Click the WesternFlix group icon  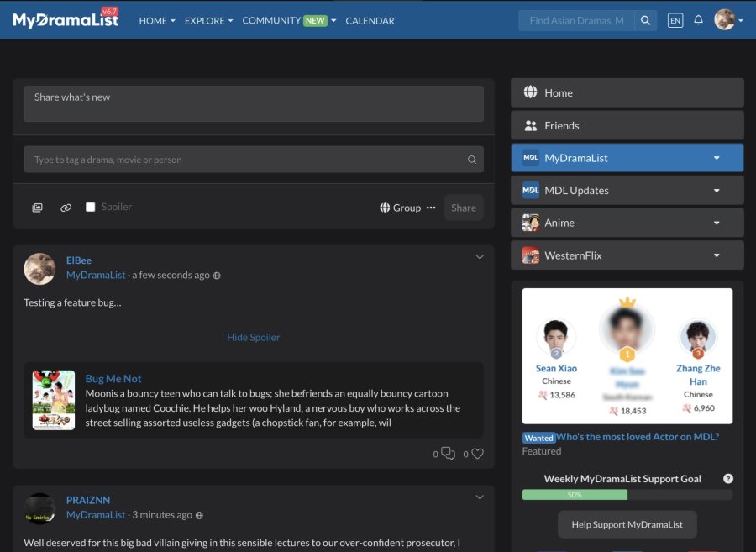530,255
